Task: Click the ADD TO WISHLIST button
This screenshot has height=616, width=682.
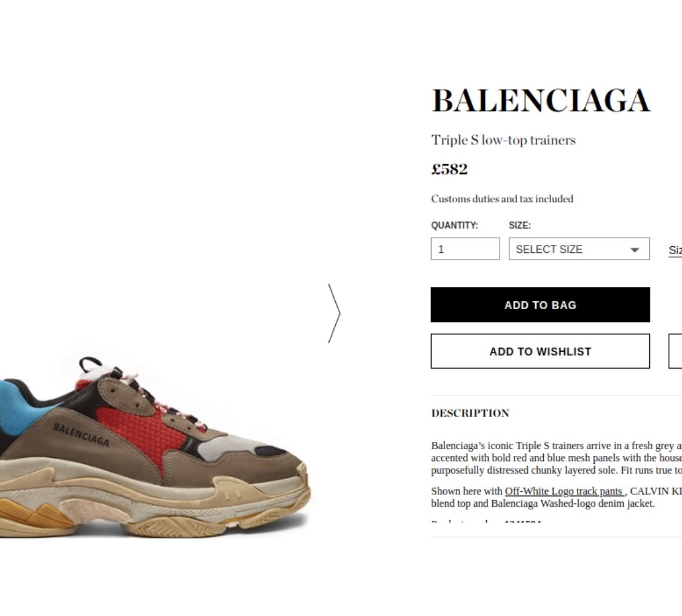Action: click(x=540, y=351)
